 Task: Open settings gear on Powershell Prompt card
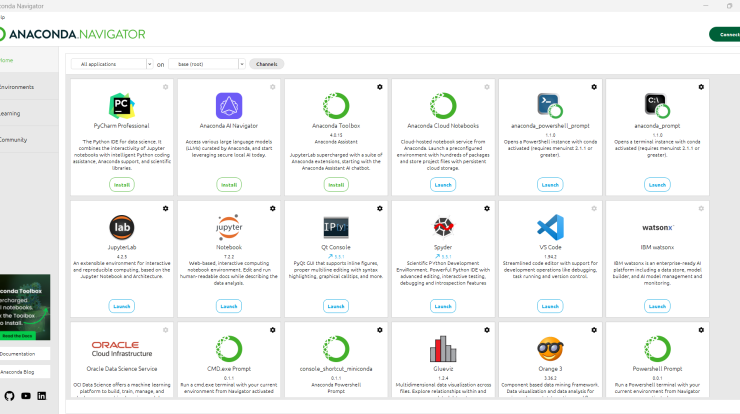[x=701, y=330]
